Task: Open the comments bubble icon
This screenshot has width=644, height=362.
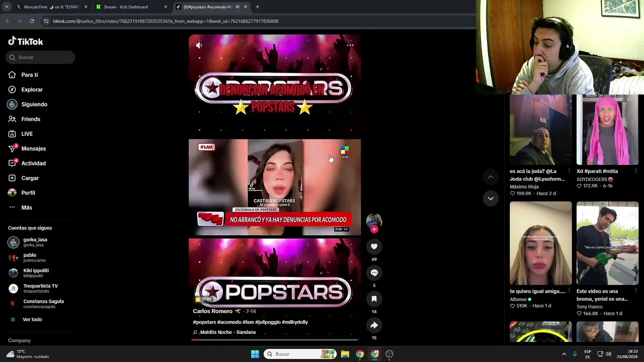Action: [x=374, y=273]
